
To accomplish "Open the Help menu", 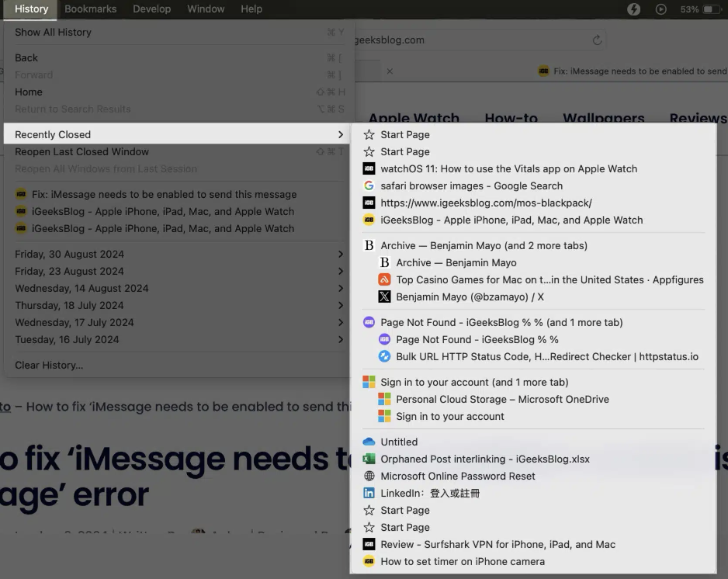I will [251, 9].
